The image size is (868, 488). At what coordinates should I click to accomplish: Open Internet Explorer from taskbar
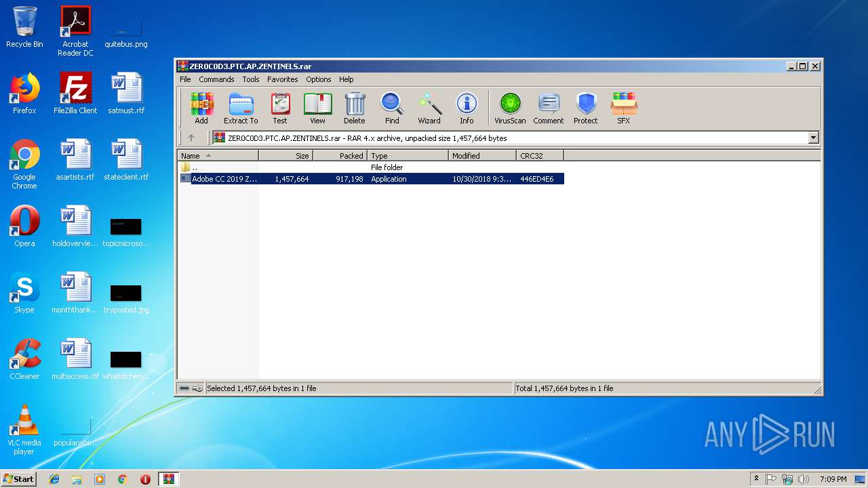click(x=54, y=479)
